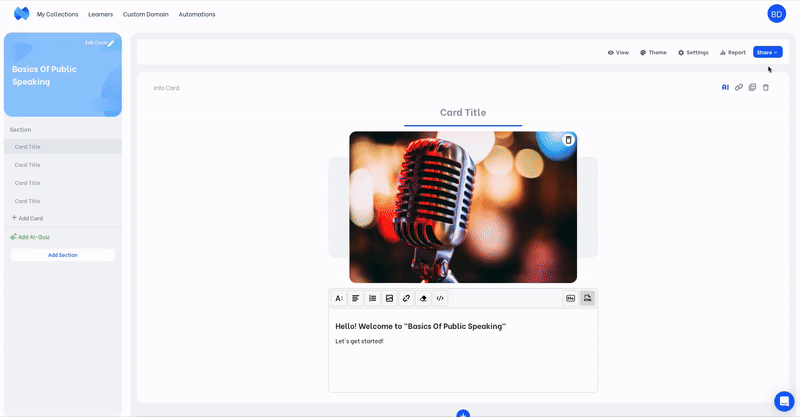This screenshot has height=417, width=800.
Task: Open the text alignment options
Action: tap(355, 298)
